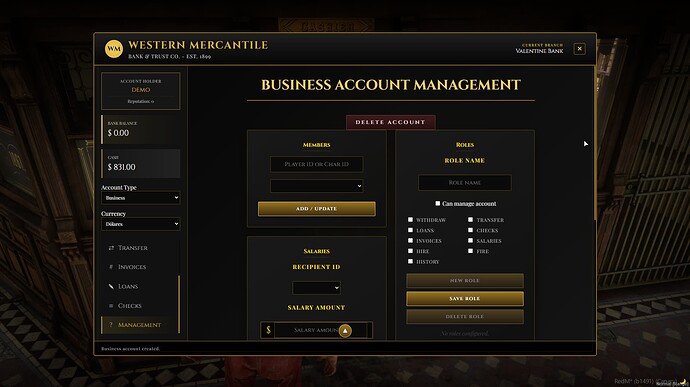Click the Invoices hash icon in sidebar

coord(111,267)
